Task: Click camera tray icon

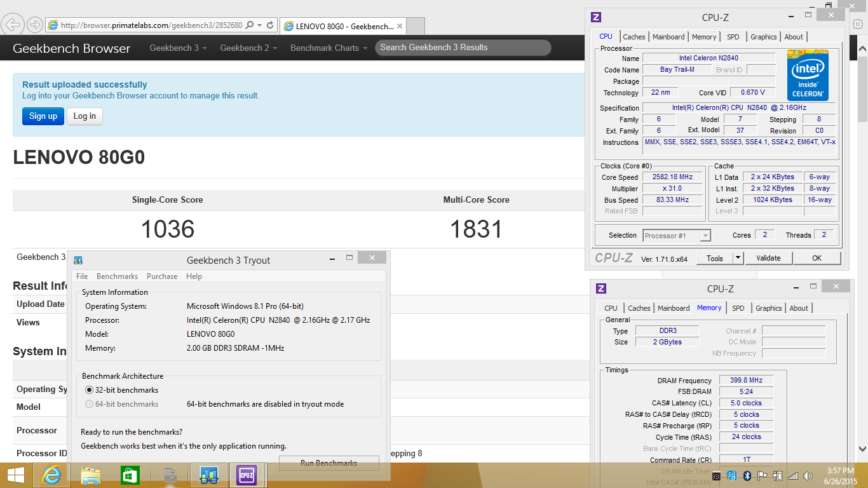Action: (716, 476)
